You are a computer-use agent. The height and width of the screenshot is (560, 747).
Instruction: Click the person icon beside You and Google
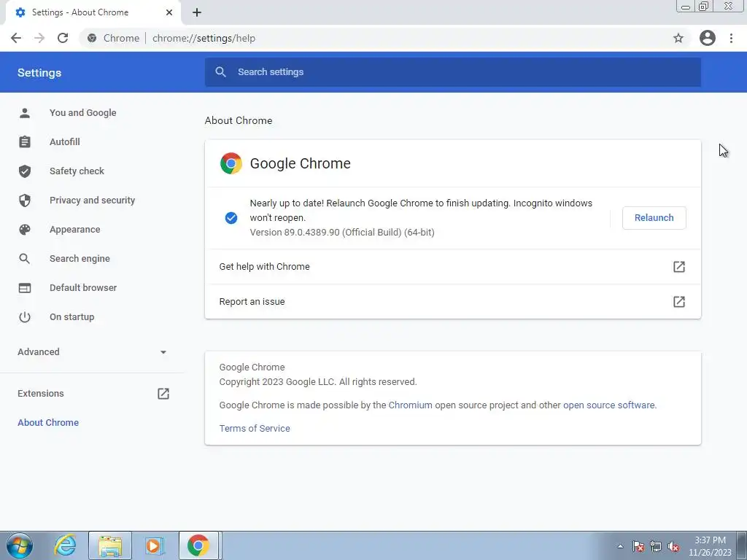pos(25,113)
